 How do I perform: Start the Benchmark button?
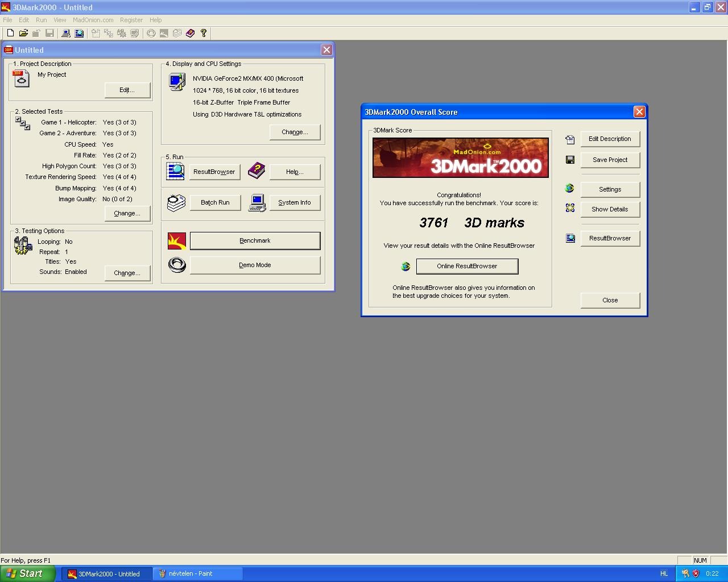255,240
